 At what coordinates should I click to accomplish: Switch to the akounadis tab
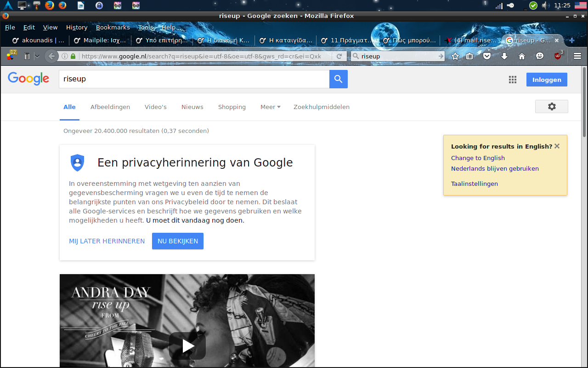tap(39, 40)
